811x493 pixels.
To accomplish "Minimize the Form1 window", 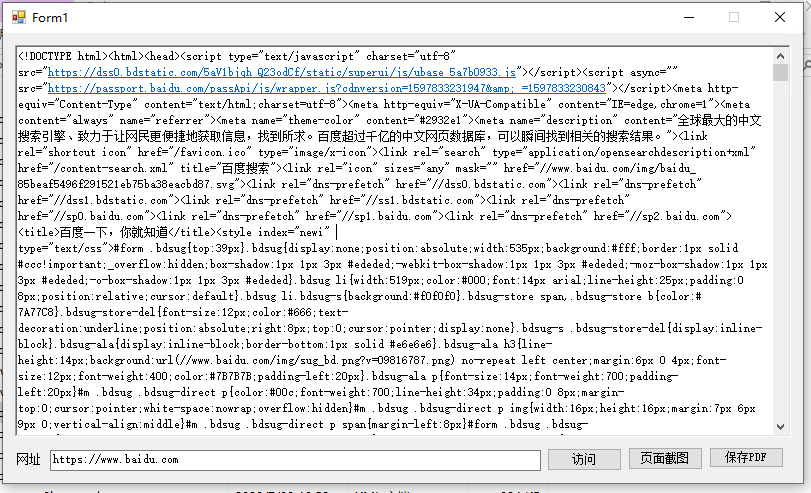I will point(689,17).
